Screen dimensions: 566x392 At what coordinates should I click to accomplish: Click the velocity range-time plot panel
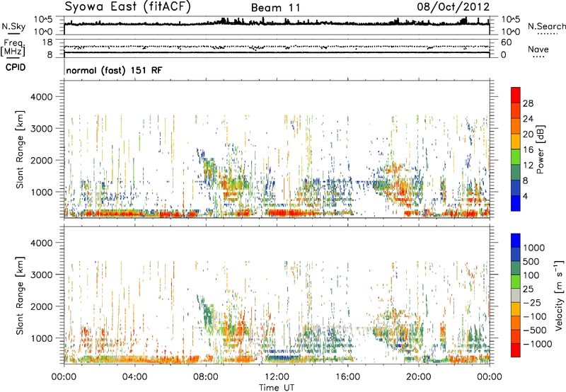click(277, 295)
